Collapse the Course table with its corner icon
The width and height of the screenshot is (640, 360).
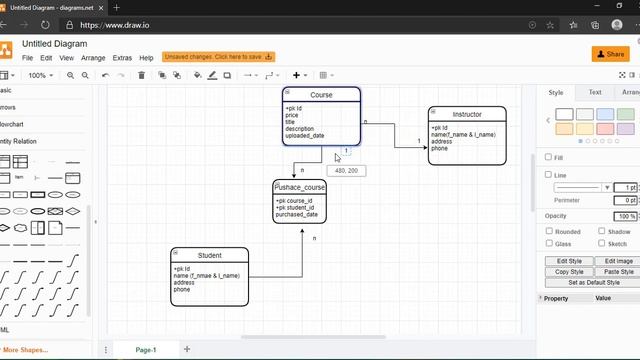pyautogui.click(x=287, y=92)
